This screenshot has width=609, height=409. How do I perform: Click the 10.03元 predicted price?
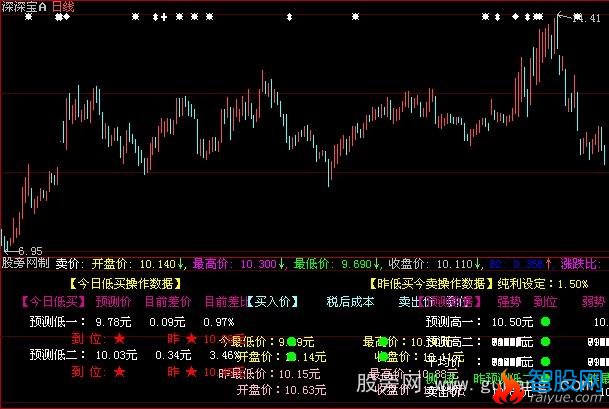pos(117,355)
